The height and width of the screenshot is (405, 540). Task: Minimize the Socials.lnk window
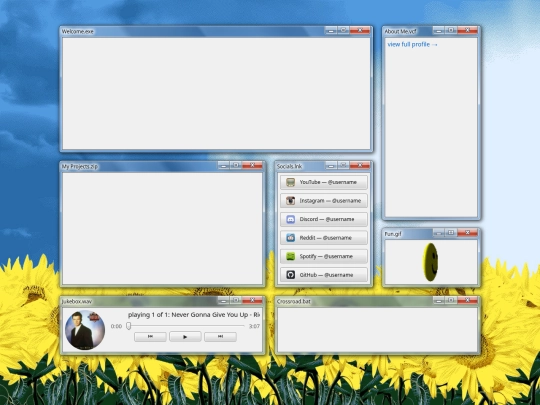click(331, 166)
